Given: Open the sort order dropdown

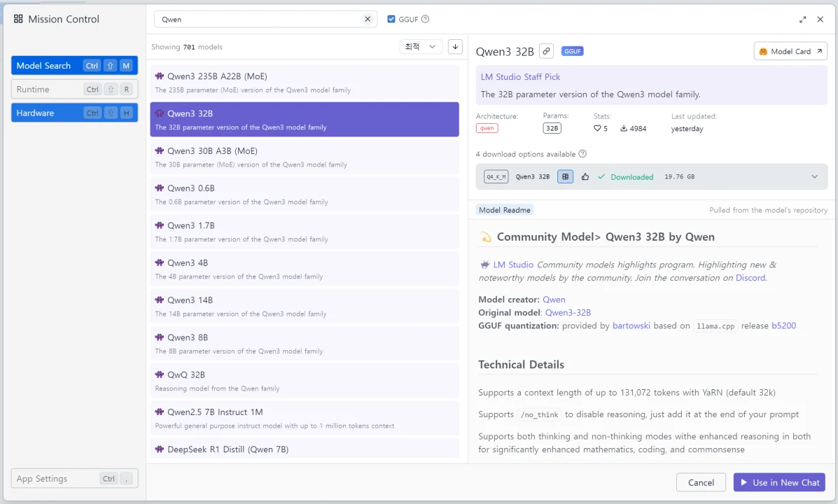Looking at the screenshot, I should pos(421,46).
